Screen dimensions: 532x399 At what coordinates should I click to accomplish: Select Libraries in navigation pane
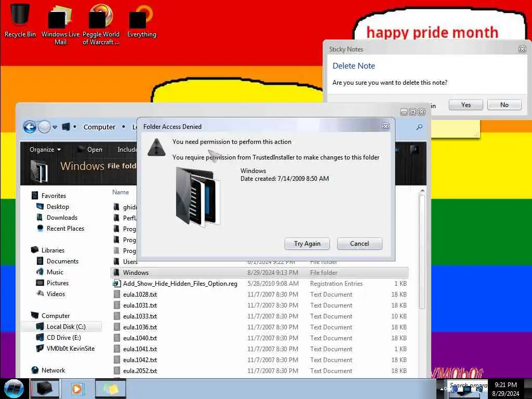48,250
